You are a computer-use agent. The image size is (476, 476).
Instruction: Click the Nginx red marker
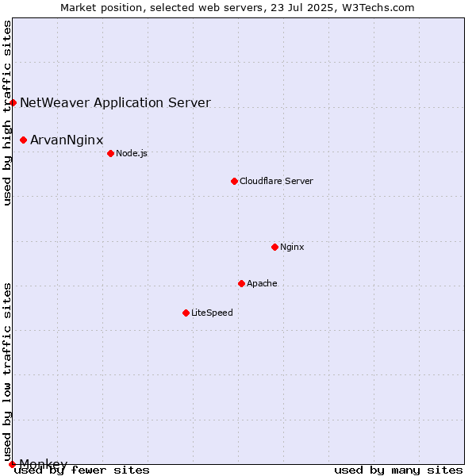pyautogui.click(x=275, y=247)
